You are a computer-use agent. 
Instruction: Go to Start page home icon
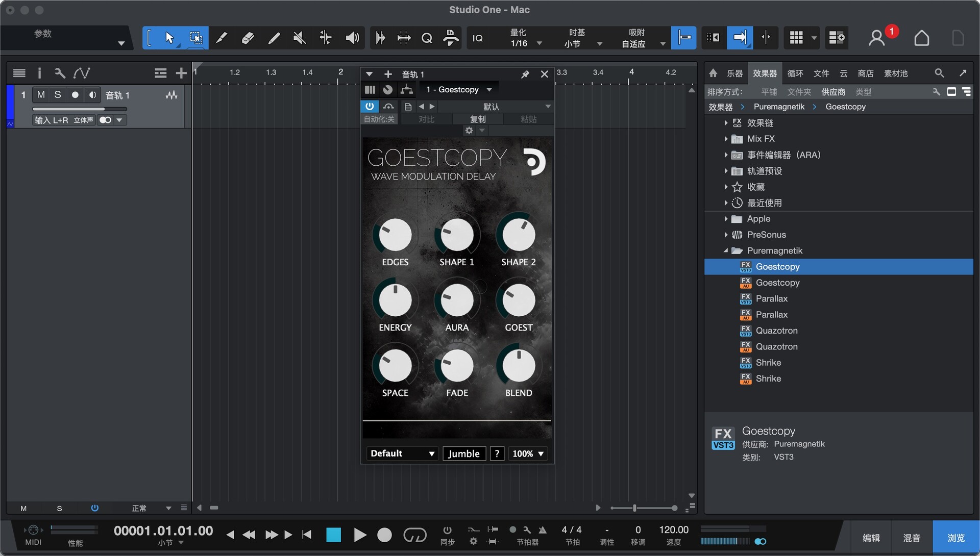(921, 38)
